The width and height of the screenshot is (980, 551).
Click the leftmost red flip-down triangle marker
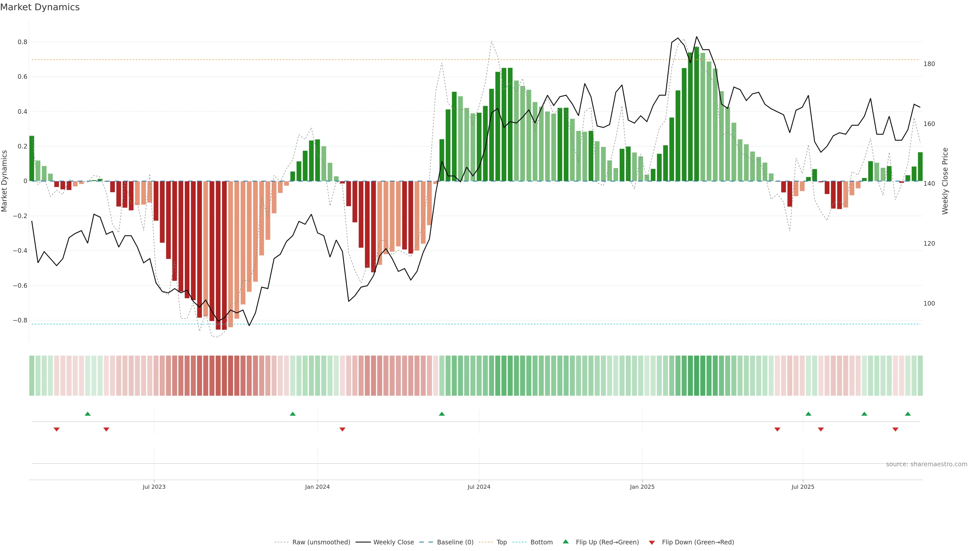point(57,429)
